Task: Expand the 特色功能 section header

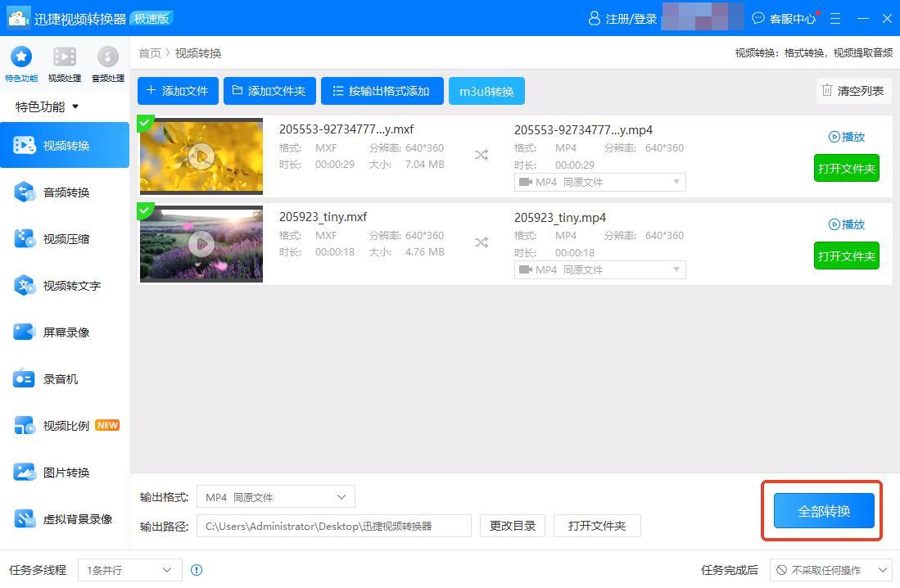Action: point(47,106)
